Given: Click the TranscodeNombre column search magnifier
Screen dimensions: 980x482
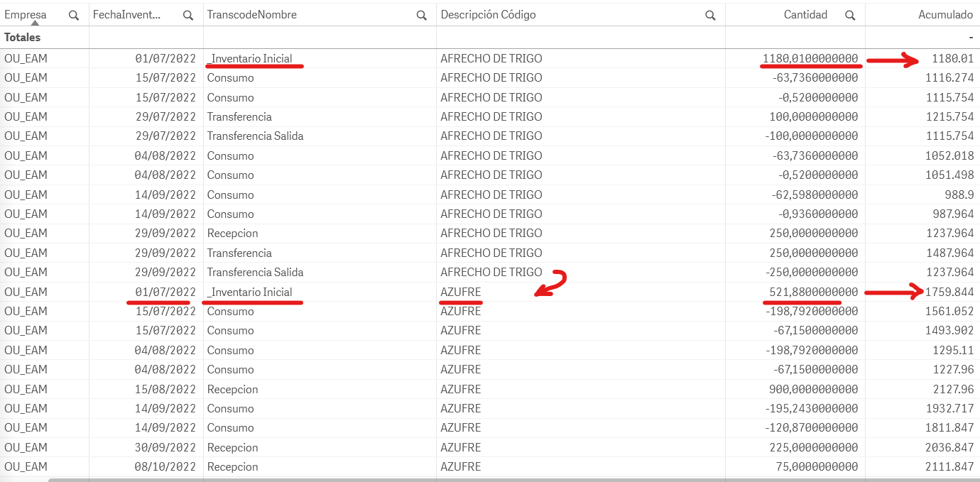Looking at the screenshot, I should [422, 15].
